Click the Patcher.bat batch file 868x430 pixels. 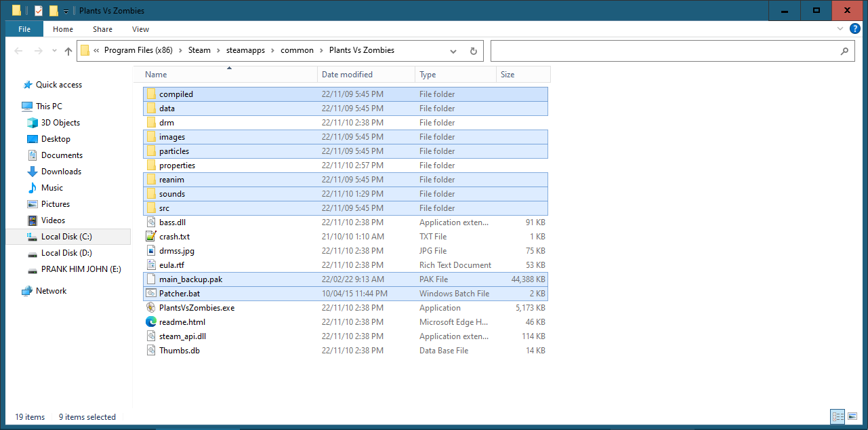click(346, 294)
